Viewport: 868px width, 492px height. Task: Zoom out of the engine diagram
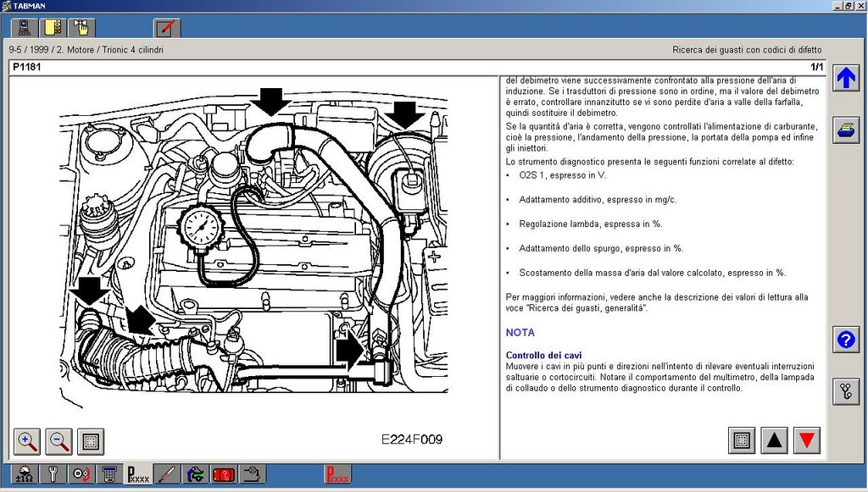pyautogui.click(x=58, y=441)
